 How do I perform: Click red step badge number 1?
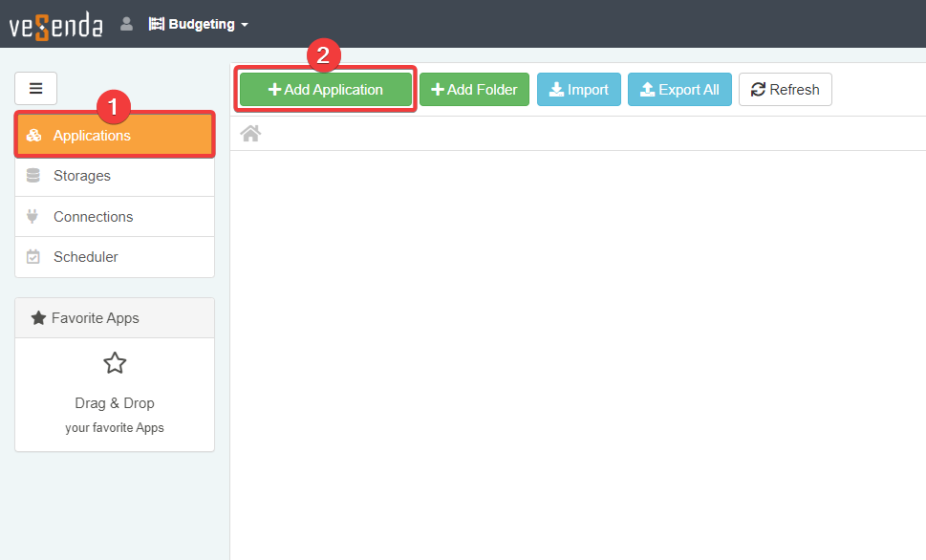[x=115, y=106]
